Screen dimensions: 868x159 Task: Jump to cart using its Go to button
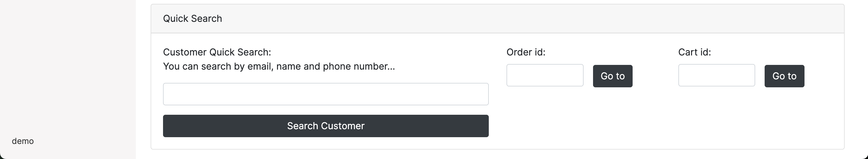pyautogui.click(x=784, y=76)
